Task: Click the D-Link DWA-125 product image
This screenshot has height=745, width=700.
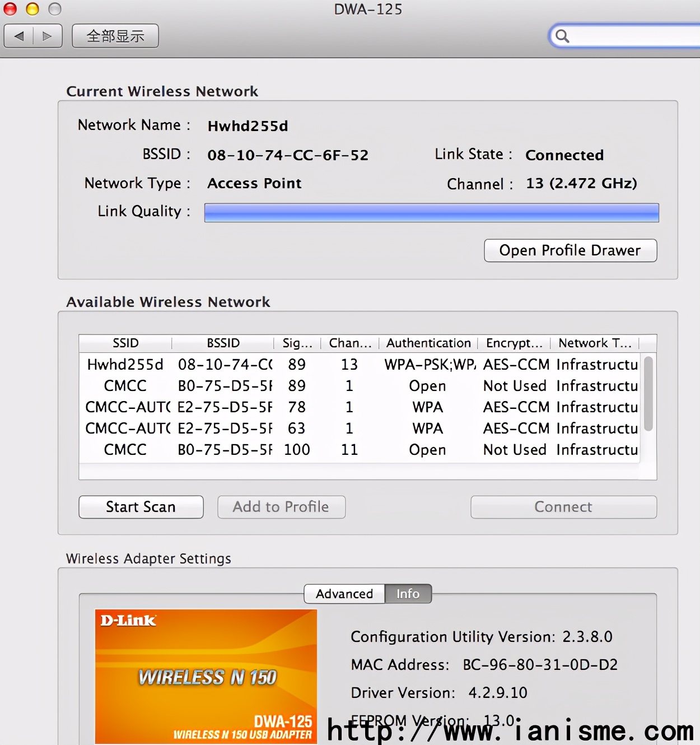Action: (x=206, y=676)
